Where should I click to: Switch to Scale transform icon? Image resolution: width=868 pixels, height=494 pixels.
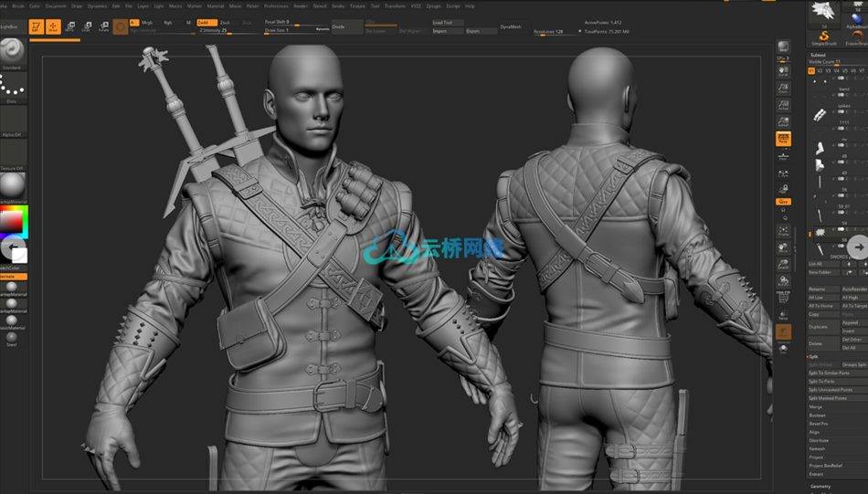click(x=87, y=26)
